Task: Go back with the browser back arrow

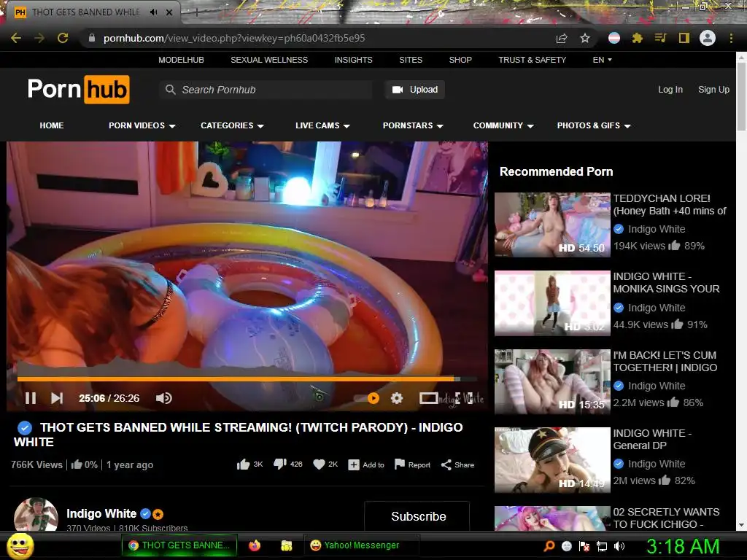Action: pyautogui.click(x=16, y=38)
